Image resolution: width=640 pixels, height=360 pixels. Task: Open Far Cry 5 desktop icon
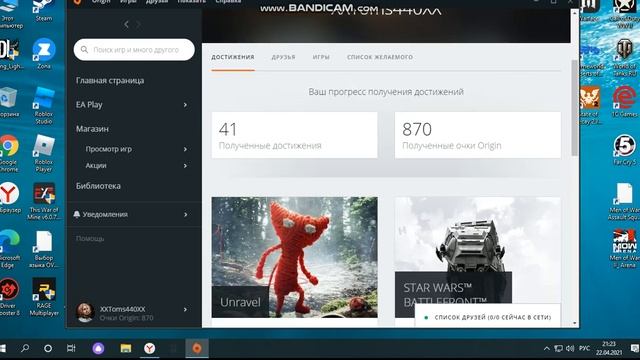(624, 150)
